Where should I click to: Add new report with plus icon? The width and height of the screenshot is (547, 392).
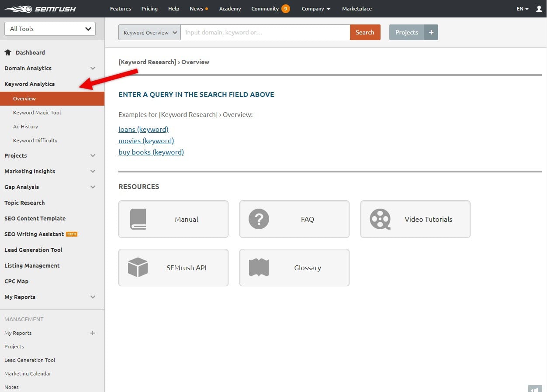92,333
